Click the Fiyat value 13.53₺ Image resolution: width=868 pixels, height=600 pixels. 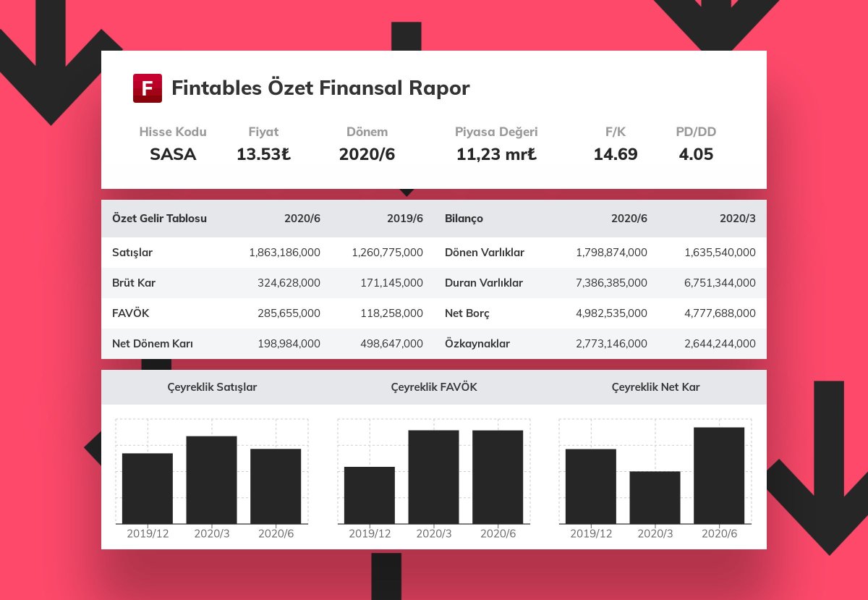pyautogui.click(x=263, y=154)
